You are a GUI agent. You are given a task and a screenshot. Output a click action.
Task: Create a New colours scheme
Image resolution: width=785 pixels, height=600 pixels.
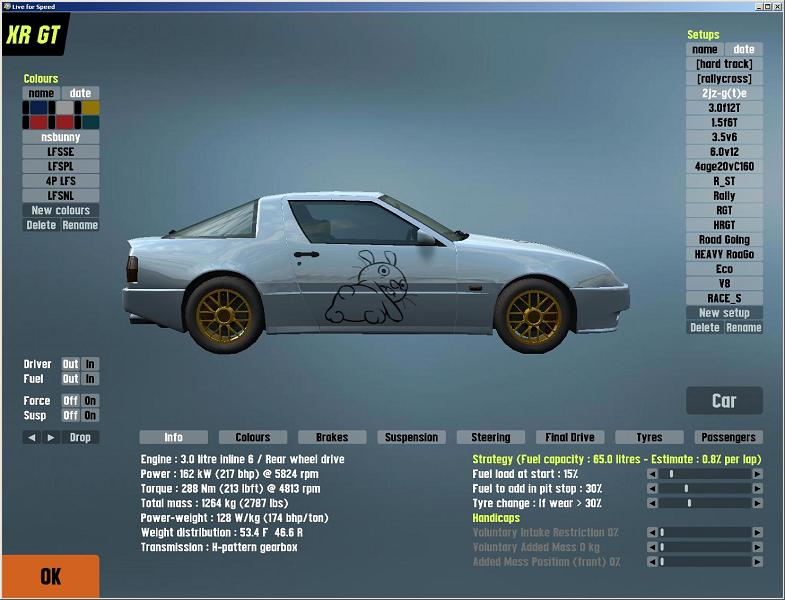61,210
